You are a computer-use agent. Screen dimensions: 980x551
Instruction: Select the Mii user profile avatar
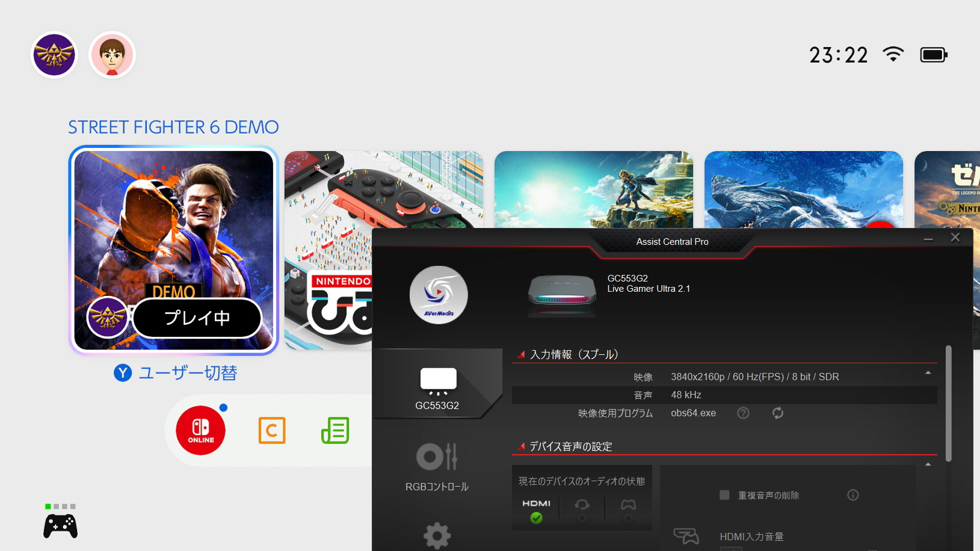tap(112, 55)
